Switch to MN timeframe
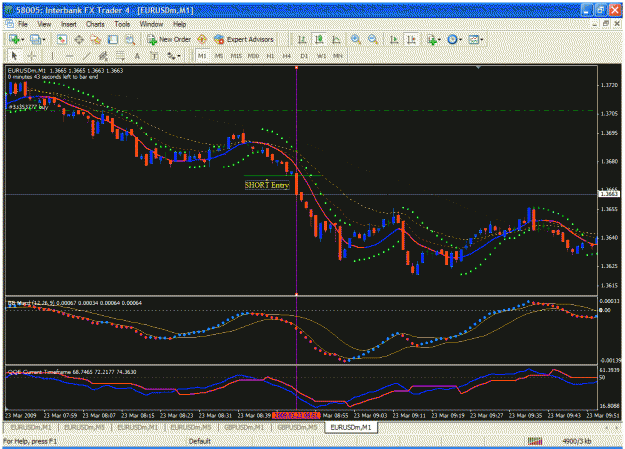Viewport: 625px width, 449px height. pyautogui.click(x=338, y=56)
